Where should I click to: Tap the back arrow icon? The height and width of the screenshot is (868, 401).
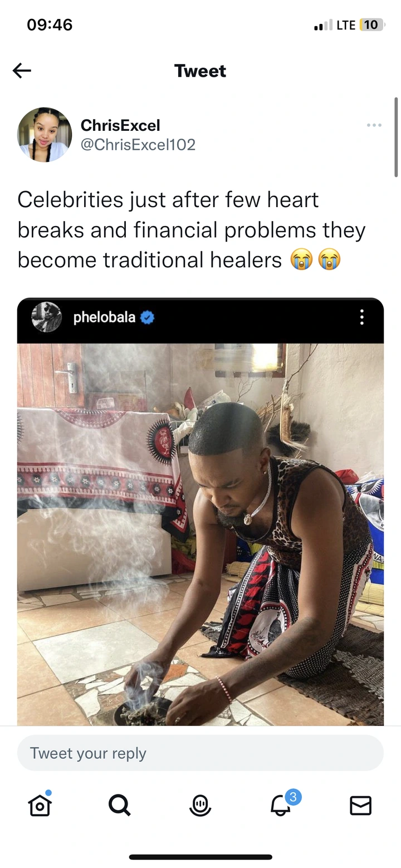click(22, 71)
